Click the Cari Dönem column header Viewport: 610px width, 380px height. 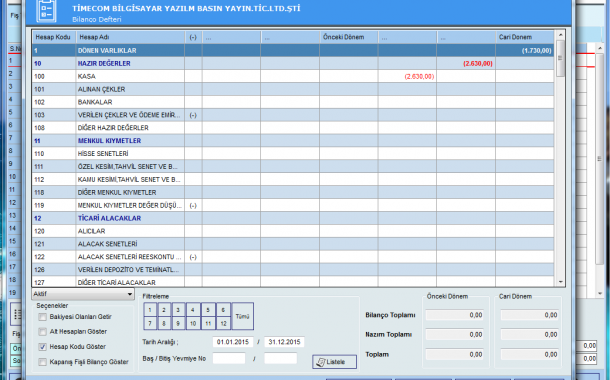click(524, 37)
